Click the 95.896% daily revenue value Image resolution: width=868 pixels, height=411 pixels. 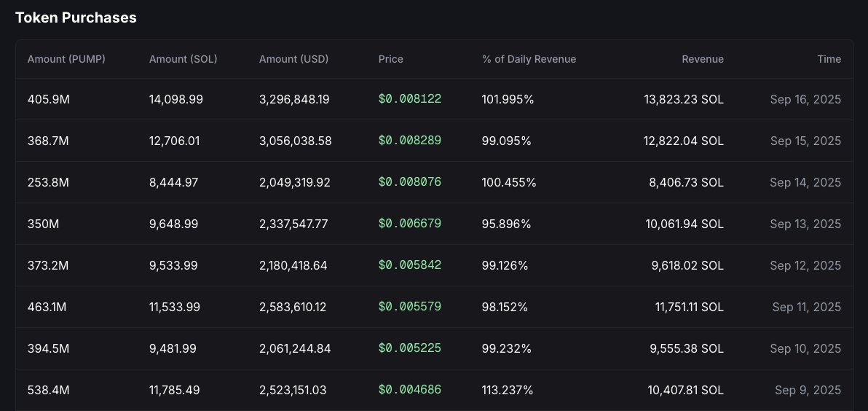(507, 224)
